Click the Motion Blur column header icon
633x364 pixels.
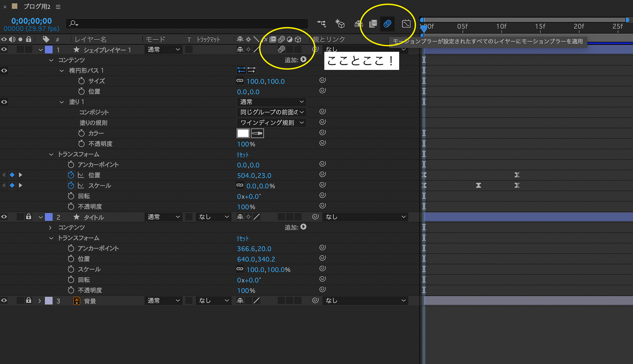coord(281,39)
